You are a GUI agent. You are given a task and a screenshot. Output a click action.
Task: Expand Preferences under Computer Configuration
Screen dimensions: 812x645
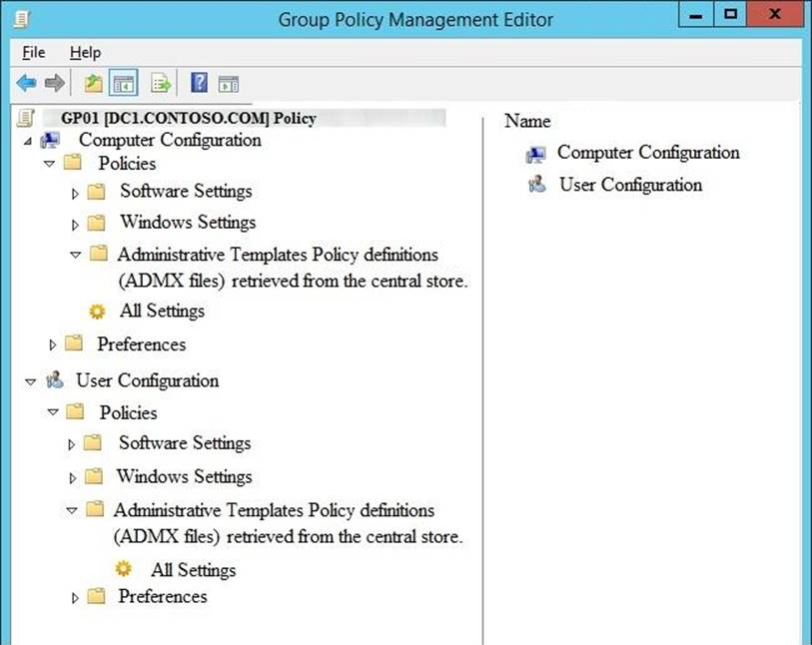[x=53, y=345]
